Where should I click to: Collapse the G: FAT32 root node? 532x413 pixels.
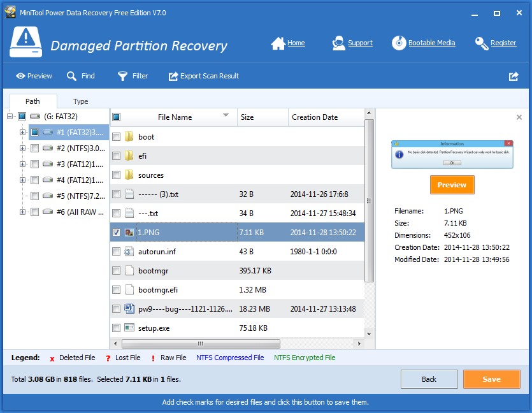[10, 117]
